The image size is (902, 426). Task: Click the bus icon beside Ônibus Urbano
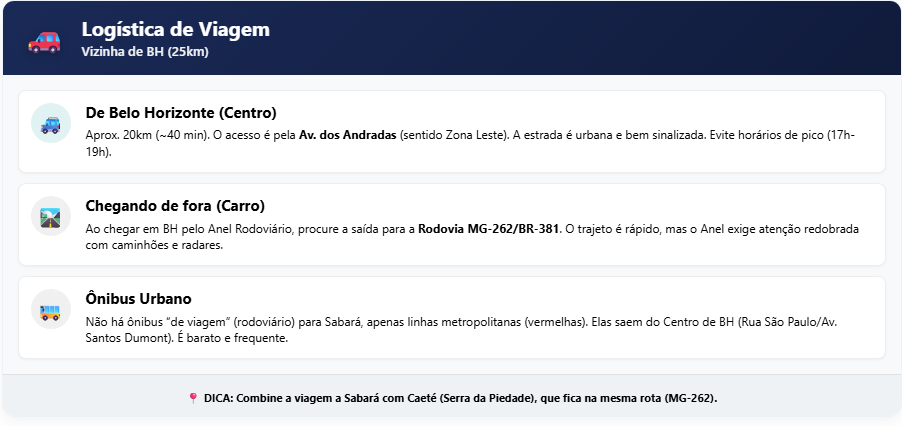coord(51,309)
